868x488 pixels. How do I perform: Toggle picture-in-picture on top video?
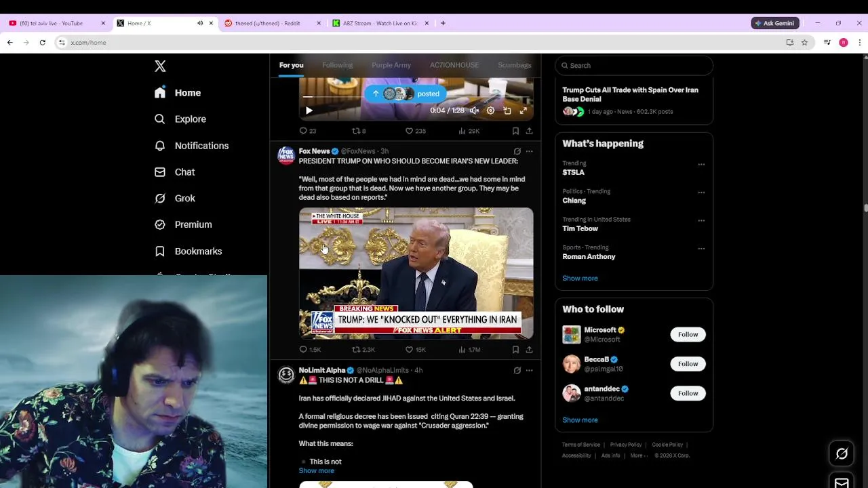[x=507, y=110]
